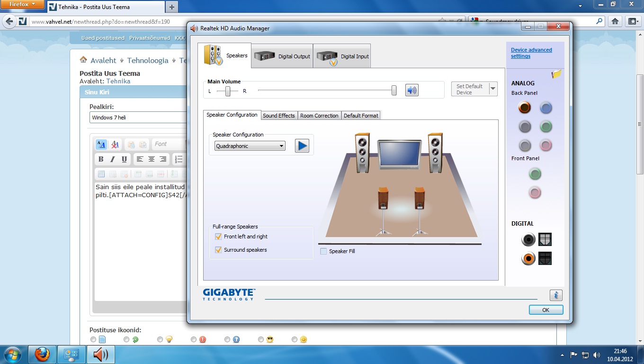Click the green front panel jack
Viewport: 644px width, 364px height.
point(535,174)
